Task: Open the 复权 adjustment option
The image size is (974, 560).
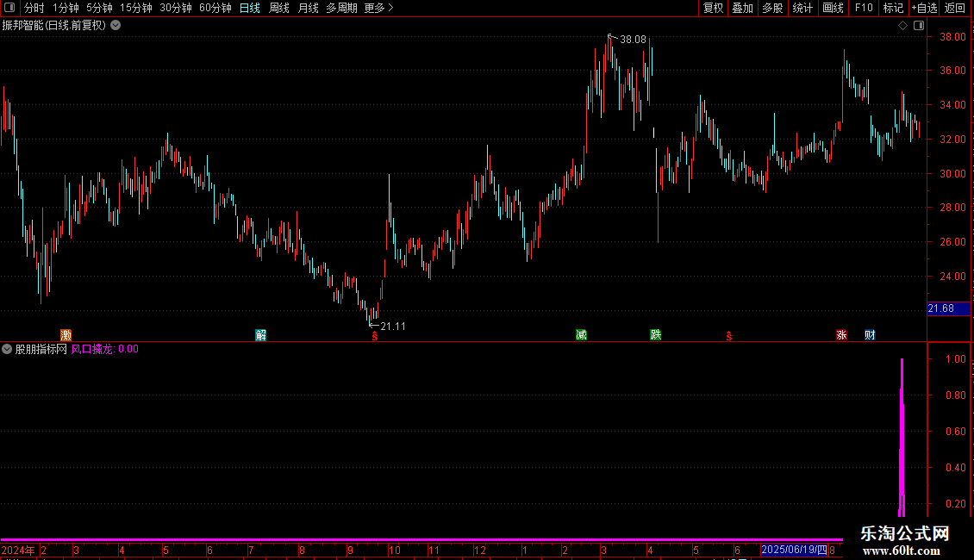Action: 713,8
